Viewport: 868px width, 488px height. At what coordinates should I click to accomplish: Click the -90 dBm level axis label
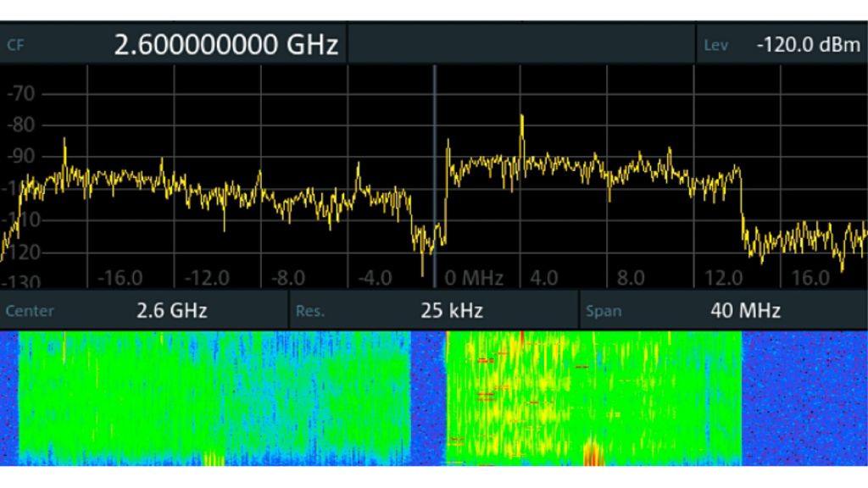[21, 157]
